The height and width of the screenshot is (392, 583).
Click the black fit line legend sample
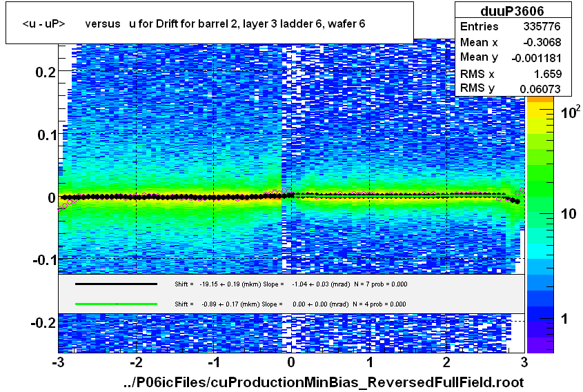(116, 284)
